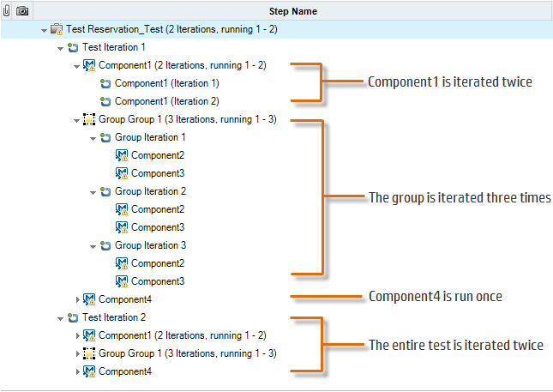Image resolution: width=553 pixels, height=392 pixels.
Task: Click Component3 icon under Group Iteration 2
Action: point(122,228)
